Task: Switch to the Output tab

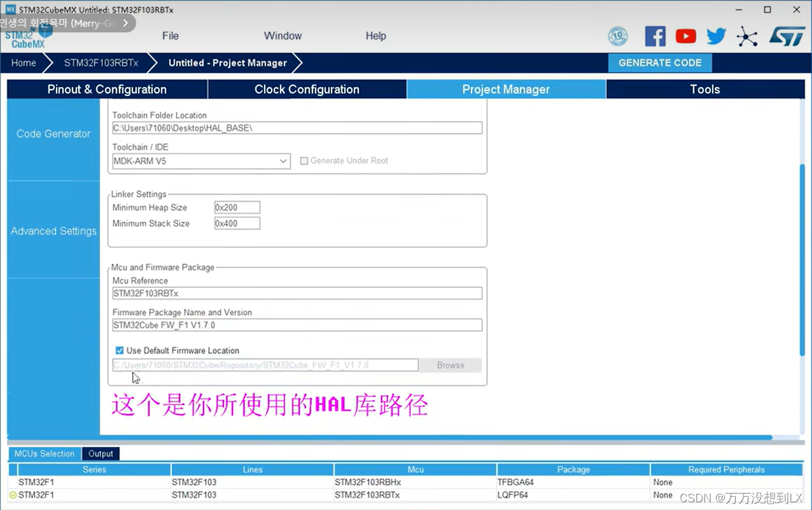Action: 100,453
